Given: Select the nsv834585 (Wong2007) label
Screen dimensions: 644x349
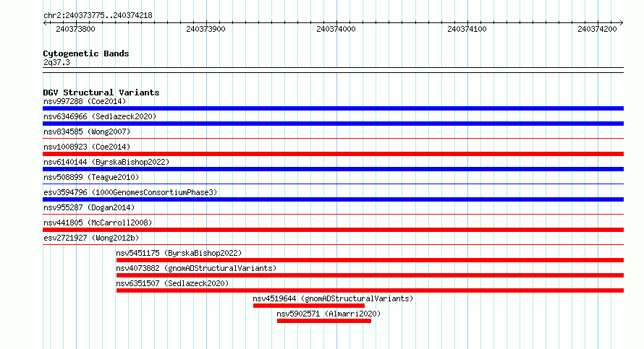Looking at the screenshot, I should click(87, 132).
